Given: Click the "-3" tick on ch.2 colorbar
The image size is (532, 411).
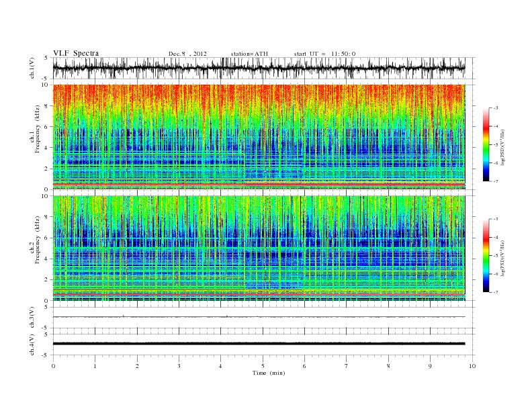Looking at the screenshot, I should [x=496, y=219].
